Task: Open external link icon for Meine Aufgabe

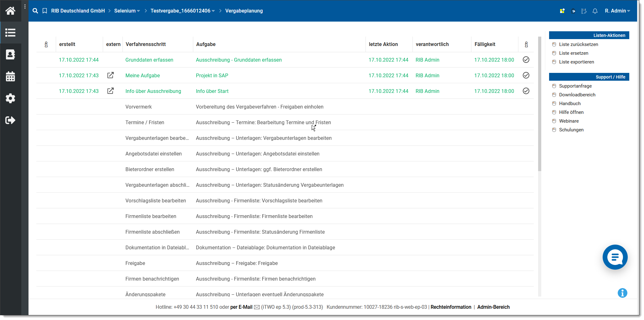Action: pyautogui.click(x=110, y=75)
